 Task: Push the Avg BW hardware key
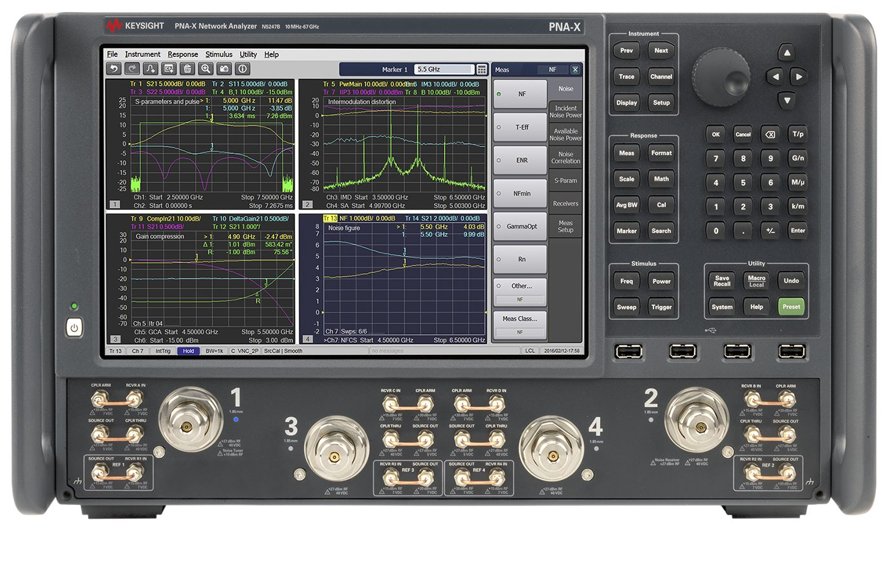click(x=626, y=205)
